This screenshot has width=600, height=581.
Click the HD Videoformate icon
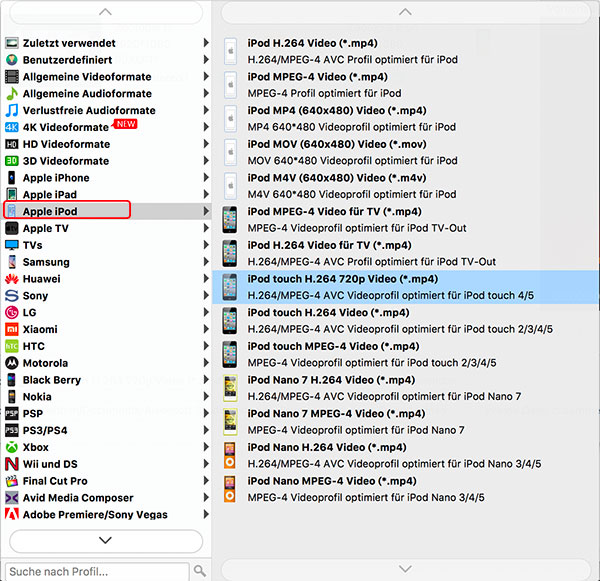[x=12, y=144]
